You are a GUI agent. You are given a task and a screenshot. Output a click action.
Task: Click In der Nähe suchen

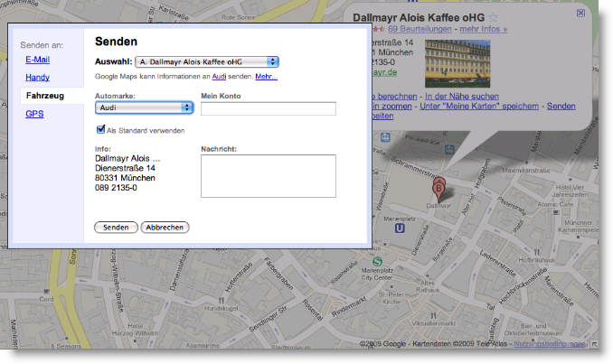click(462, 96)
